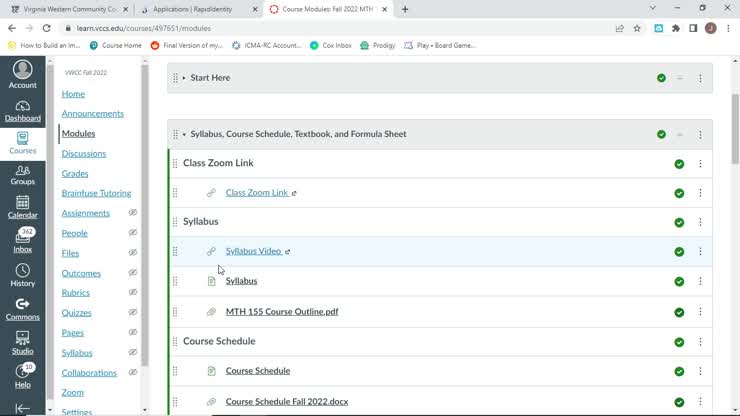This screenshot has width=740, height=416.
Task: Open the Chrome three-dot menu
Action: (728, 28)
